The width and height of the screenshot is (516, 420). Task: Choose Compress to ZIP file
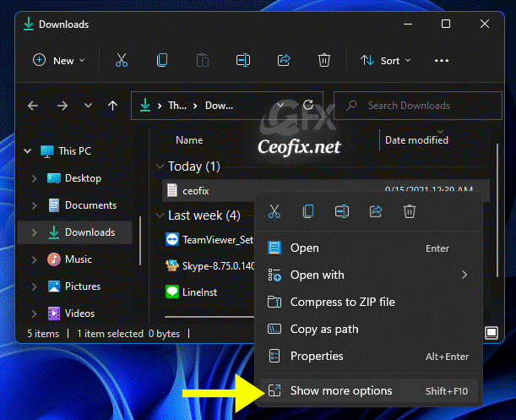[x=342, y=302]
